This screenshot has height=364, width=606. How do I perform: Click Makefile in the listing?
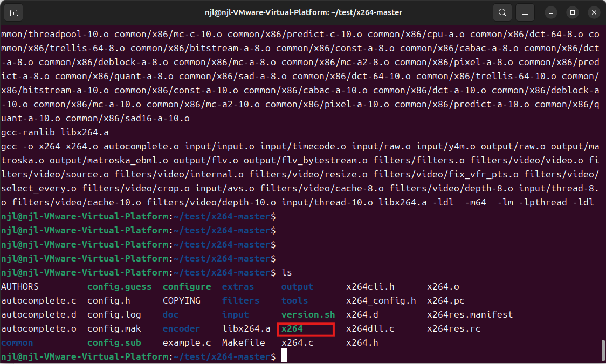click(x=244, y=343)
